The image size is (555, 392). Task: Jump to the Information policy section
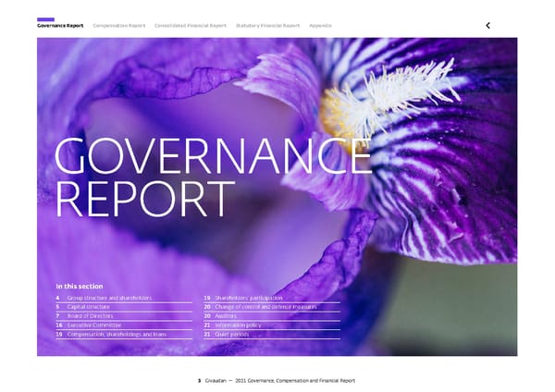coord(272,325)
